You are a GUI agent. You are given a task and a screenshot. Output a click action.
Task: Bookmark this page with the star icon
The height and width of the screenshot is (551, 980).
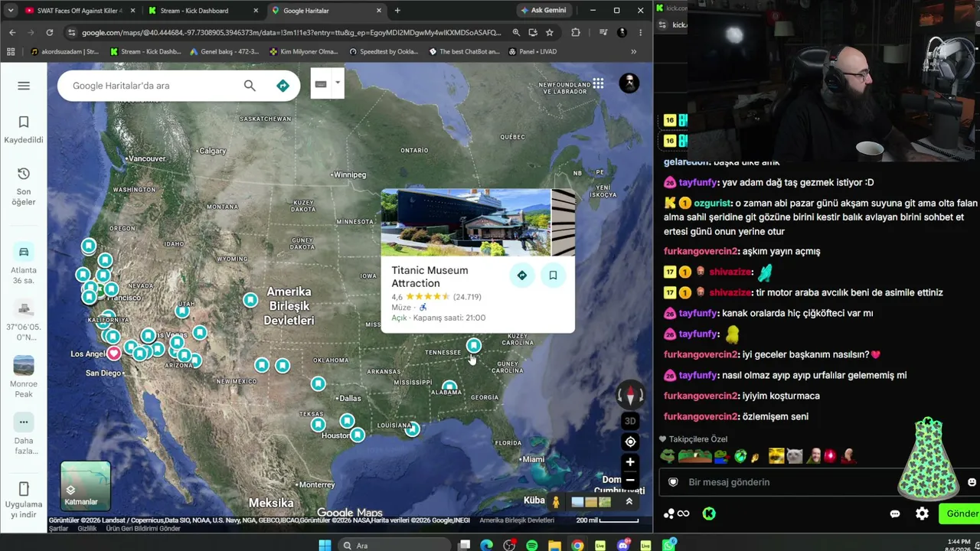(x=549, y=33)
